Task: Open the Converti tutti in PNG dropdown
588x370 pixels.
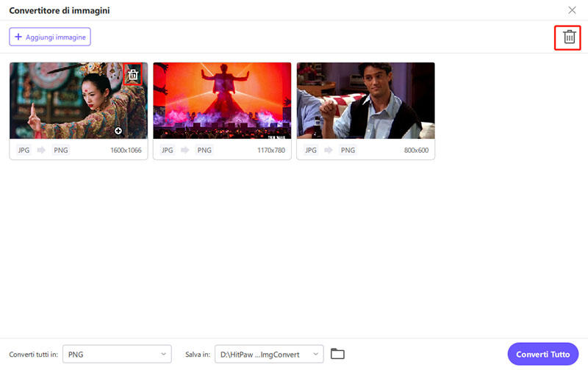Action: click(x=117, y=354)
